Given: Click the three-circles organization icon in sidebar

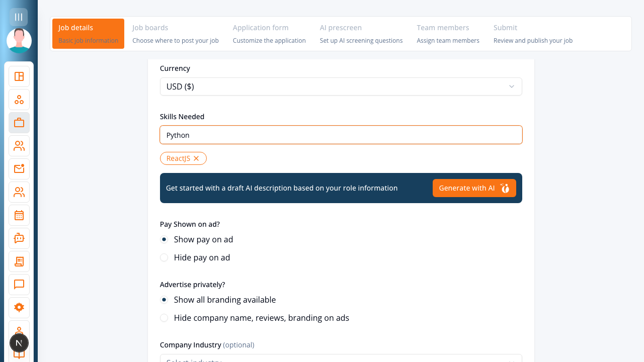Looking at the screenshot, I should 19,100.
